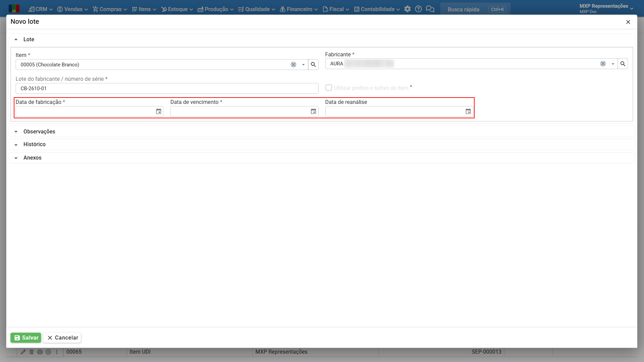644x362 pixels.
Task: Clear the selected Item value
Action: pos(293,65)
